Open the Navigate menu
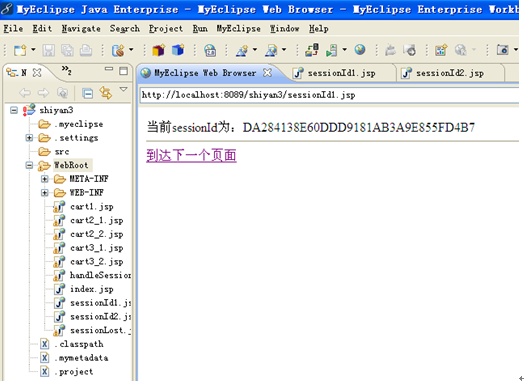The image size is (524, 381). tap(81, 29)
